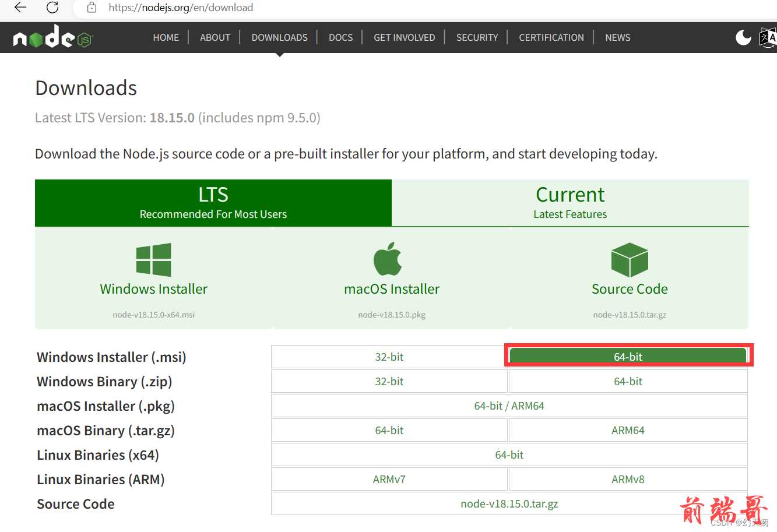Click the Apple logo macOS installer icon
The height and width of the screenshot is (532, 777).
[x=388, y=259]
